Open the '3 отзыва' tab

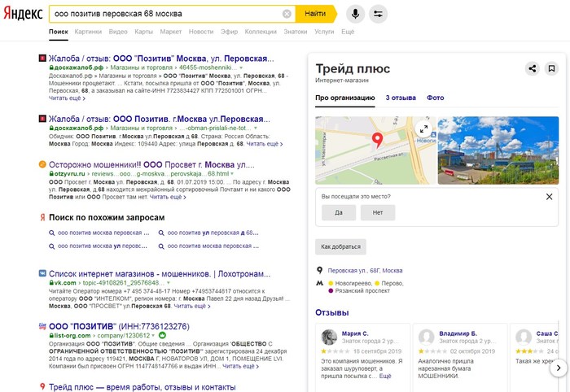pyautogui.click(x=400, y=98)
